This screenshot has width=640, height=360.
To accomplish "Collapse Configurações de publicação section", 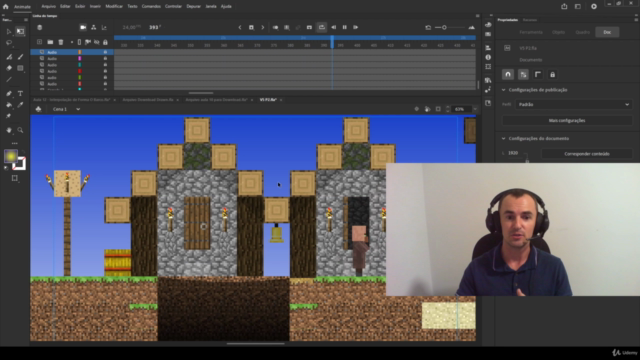I will pos(503,90).
